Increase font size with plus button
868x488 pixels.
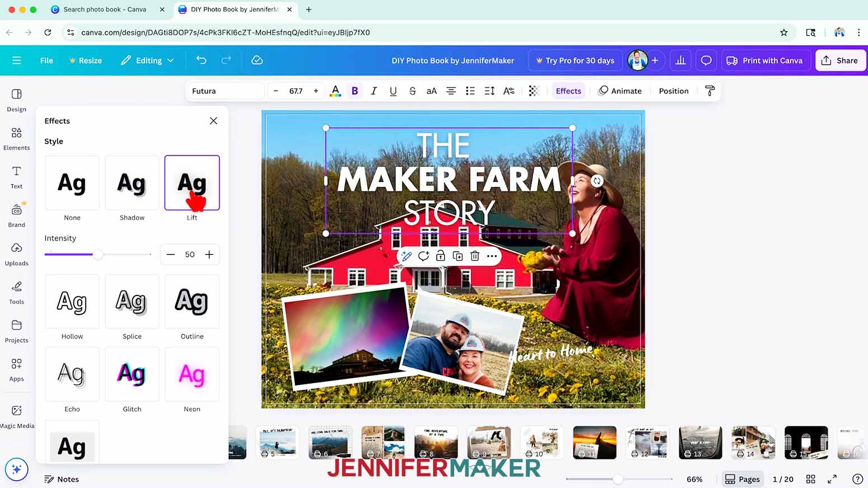click(316, 91)
